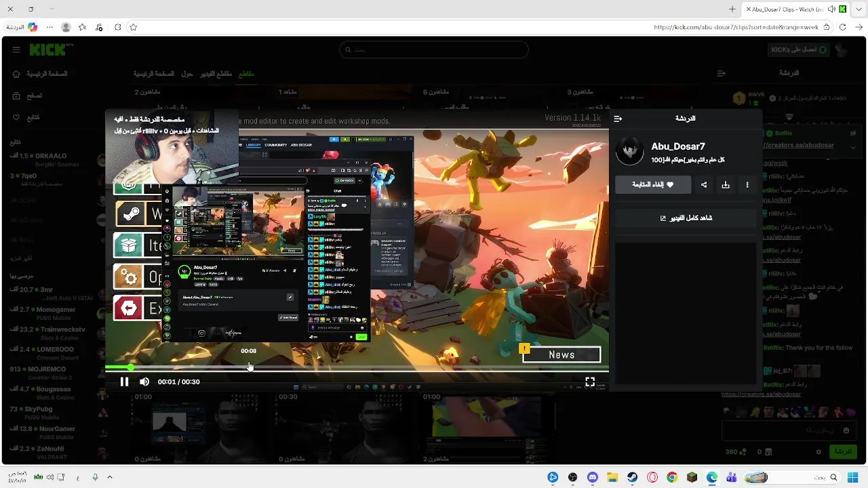Viewport: 868px width, 488px height.
Task: Show hidden system tray icons
Action: [x=110, y=478]
